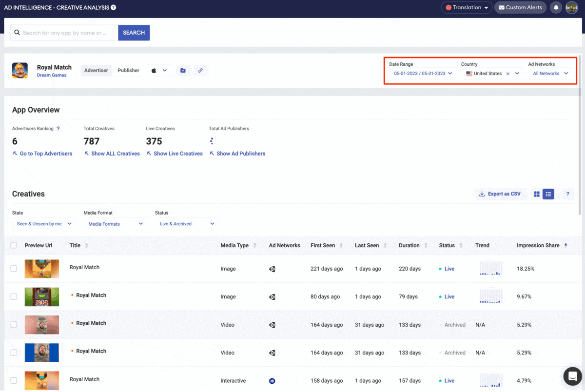Click the help icon beside Creative Analysis title

click(114, 8)
